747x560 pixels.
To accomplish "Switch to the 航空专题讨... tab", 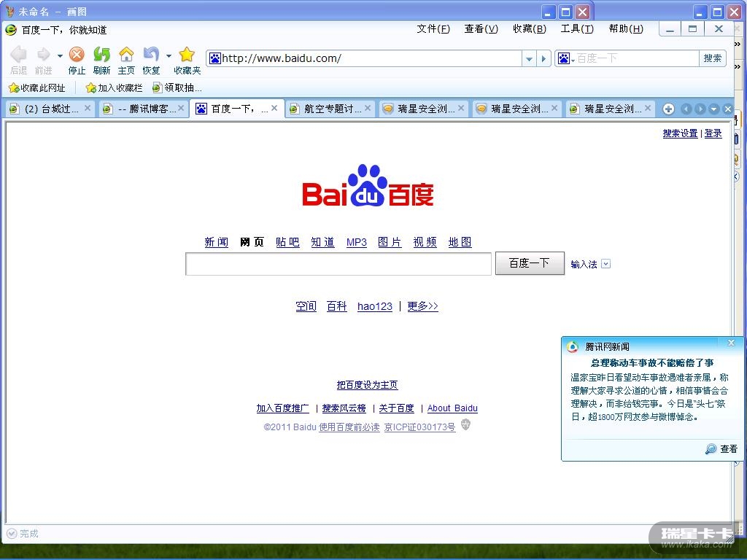I will [x=330, y=109].
